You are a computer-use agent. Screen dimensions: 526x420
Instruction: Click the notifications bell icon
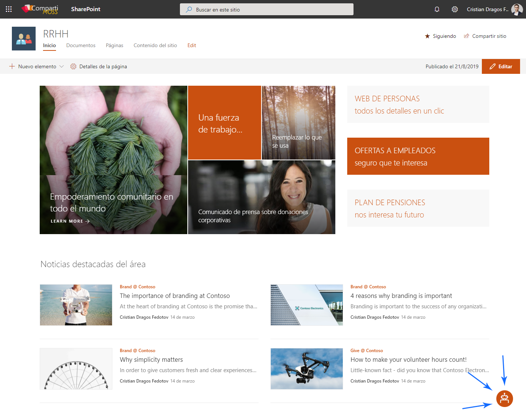(437, 9)
